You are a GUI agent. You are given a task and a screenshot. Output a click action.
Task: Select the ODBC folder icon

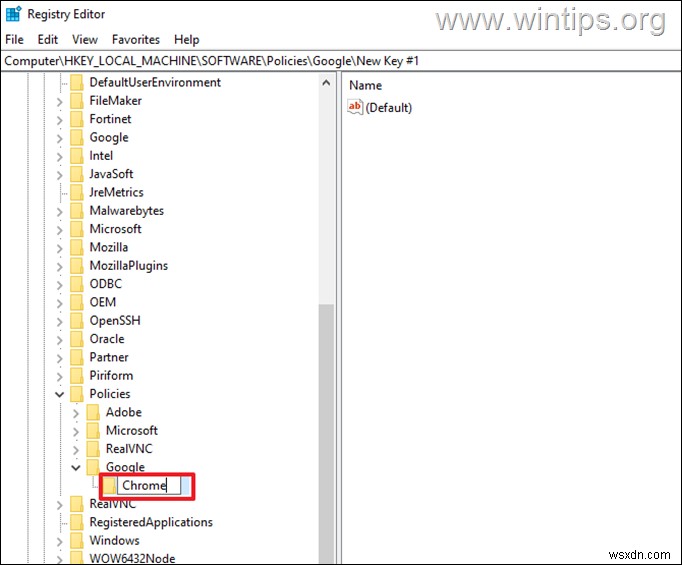[x=77, y=284]
